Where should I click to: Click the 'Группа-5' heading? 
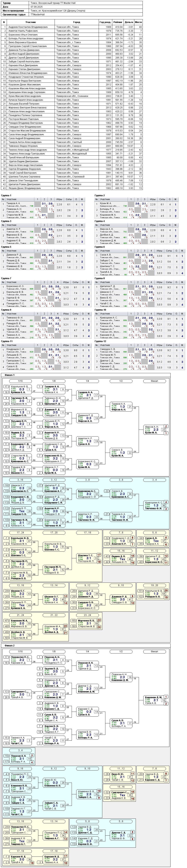coord(6,247)
